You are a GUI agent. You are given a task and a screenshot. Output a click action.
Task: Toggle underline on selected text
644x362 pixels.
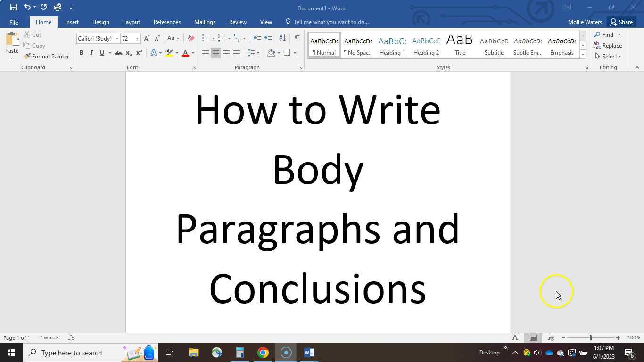pyautogui.click(x=102, y=53)
